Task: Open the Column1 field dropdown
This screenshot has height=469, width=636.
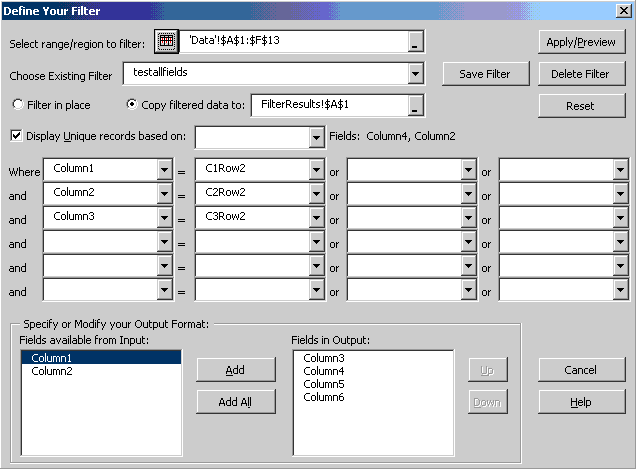Action: (165, 169)
